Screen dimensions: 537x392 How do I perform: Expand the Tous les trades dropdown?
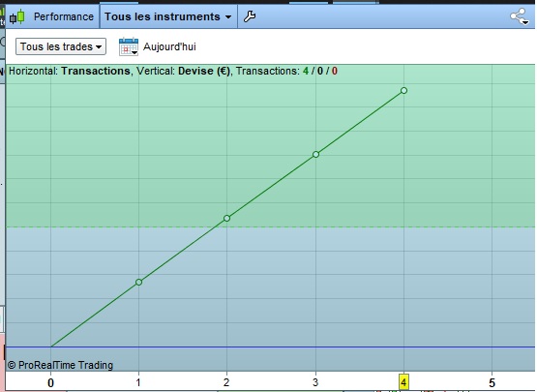tap(61, 46)
